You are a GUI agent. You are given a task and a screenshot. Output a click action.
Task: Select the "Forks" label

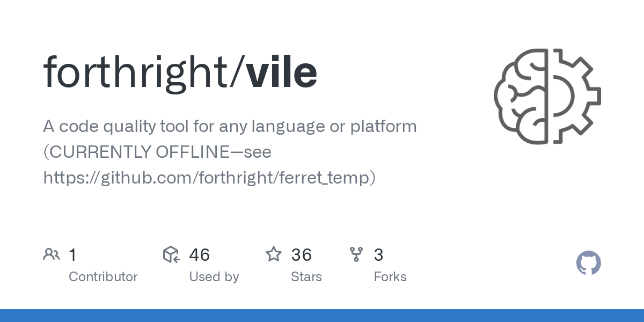click(390, 277)
